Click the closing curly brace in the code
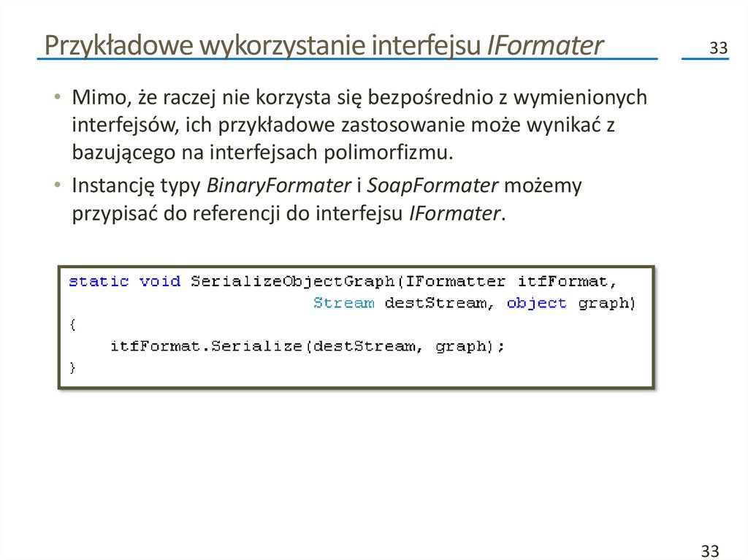 click(72, 368)
